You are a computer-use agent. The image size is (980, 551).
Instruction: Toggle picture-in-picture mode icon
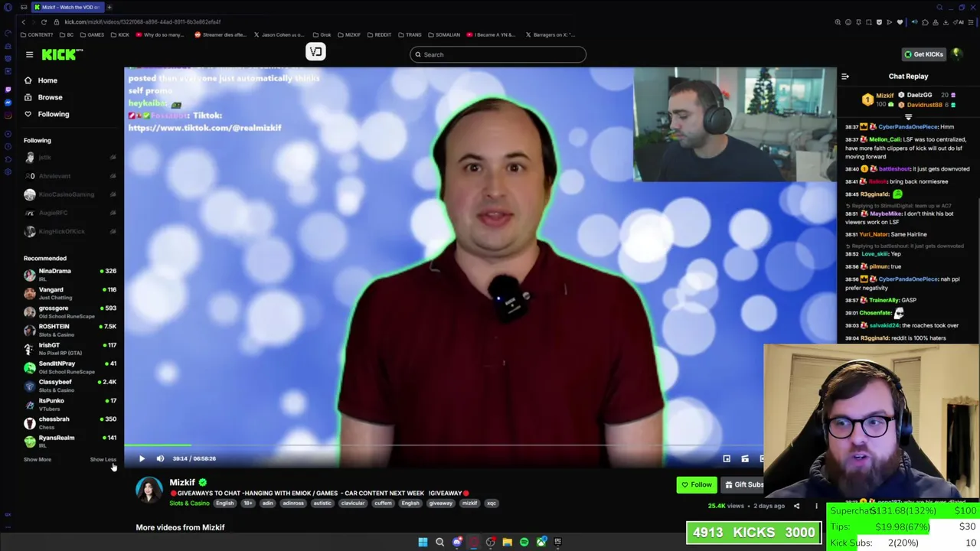point(727,458)
